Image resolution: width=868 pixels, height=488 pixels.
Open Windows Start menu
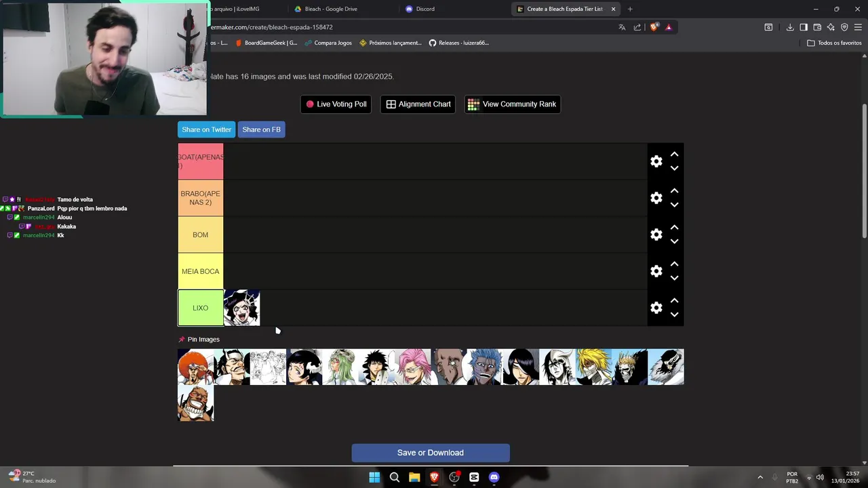[374, 477]
